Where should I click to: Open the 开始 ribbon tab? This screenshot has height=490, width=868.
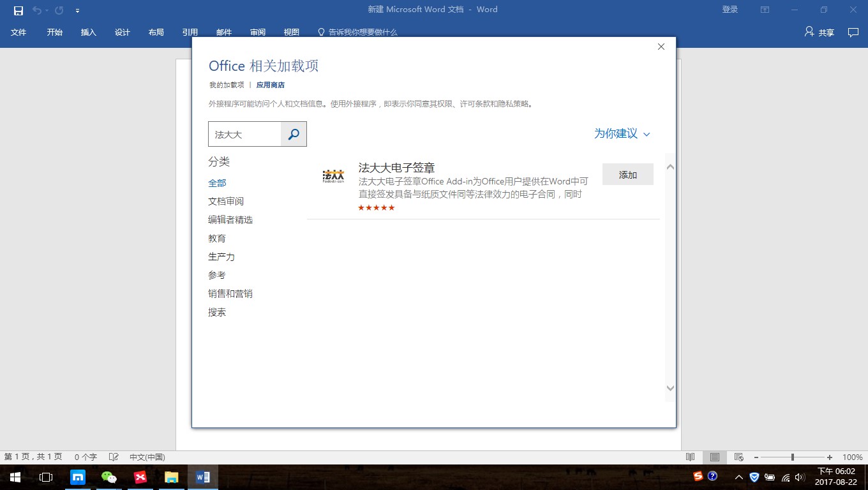pos(55,32)
